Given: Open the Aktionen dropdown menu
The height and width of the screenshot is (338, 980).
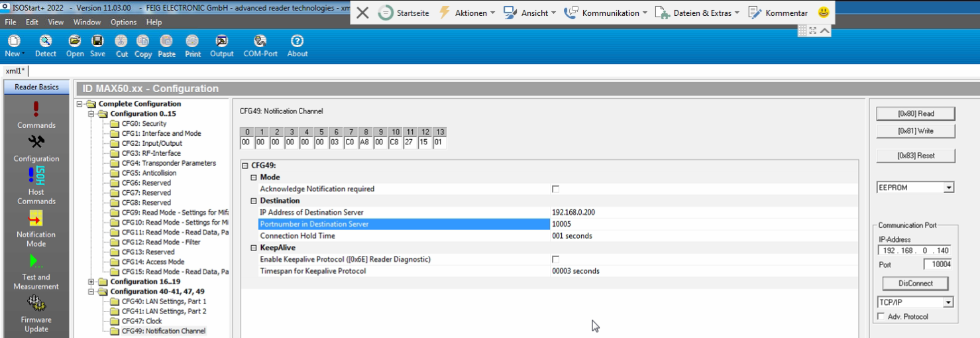Looking at the screenshot, I should pyautogui.click(x=468, y=13).
